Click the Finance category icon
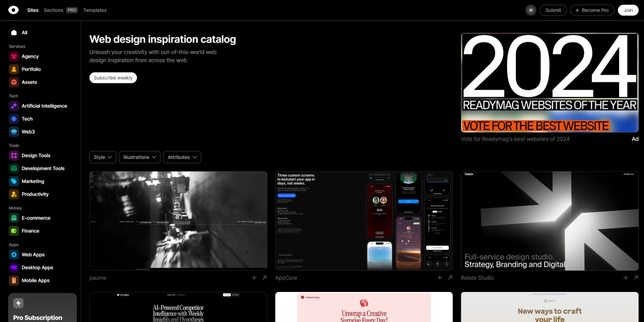 (x=14, y=231)
